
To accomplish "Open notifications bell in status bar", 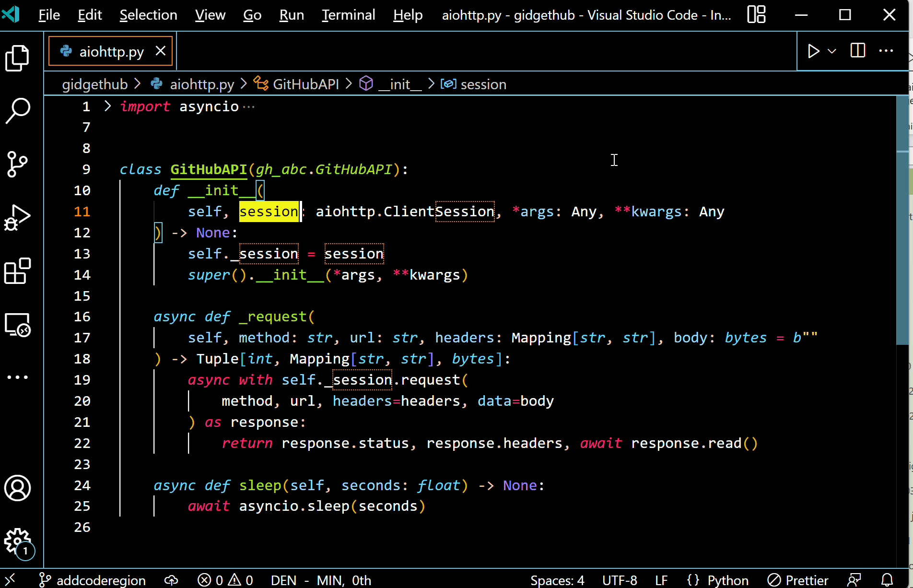I will coord(887,580).
